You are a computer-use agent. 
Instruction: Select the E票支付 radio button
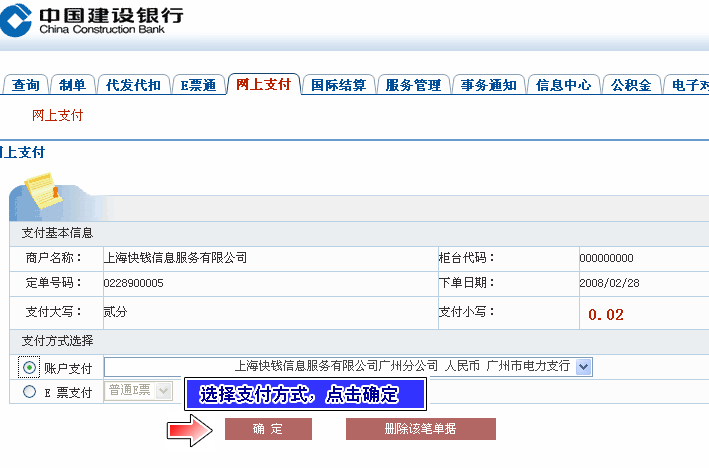coord(30,392)
